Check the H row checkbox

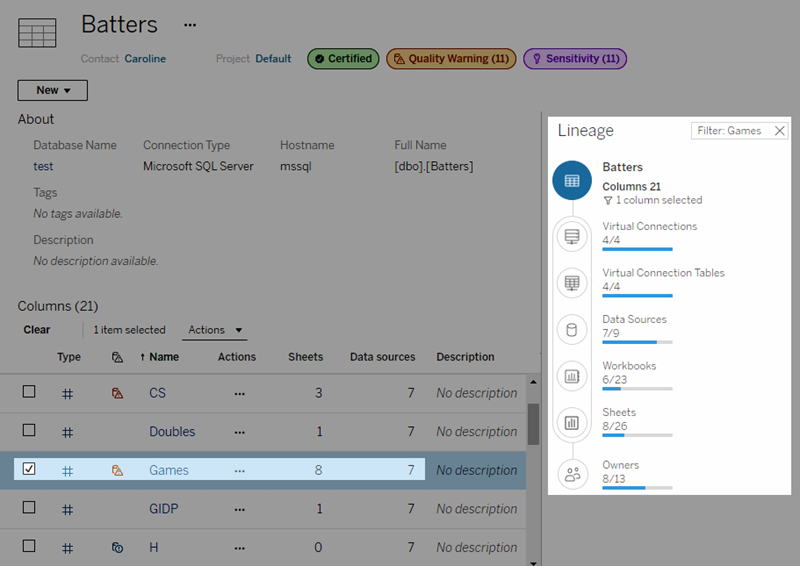click(29, 546)
